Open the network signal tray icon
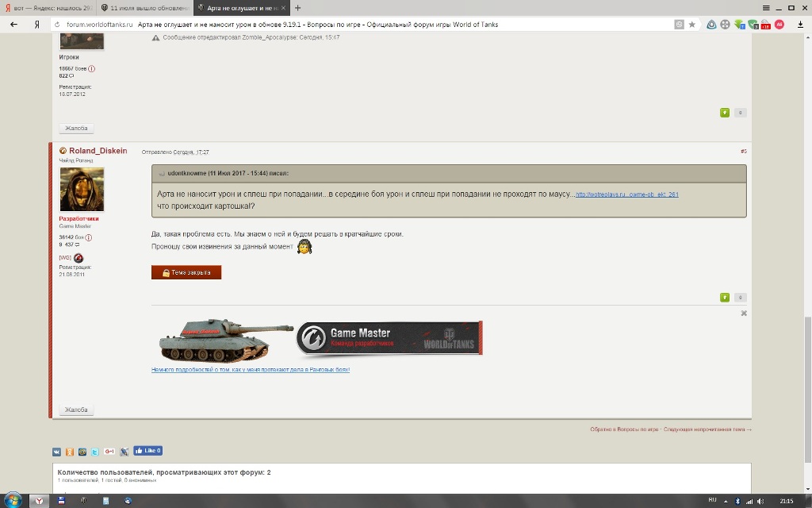The width and height of the screenshot is (812, 508). (749, 502)
